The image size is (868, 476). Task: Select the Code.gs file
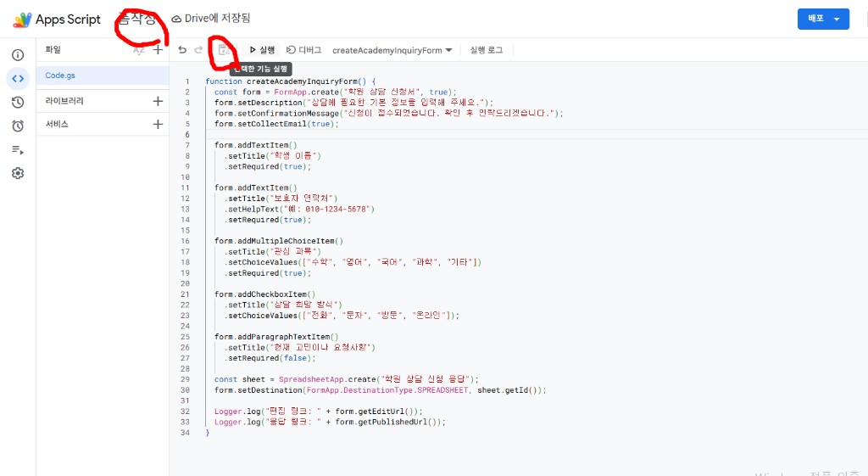tap(103, 76)
